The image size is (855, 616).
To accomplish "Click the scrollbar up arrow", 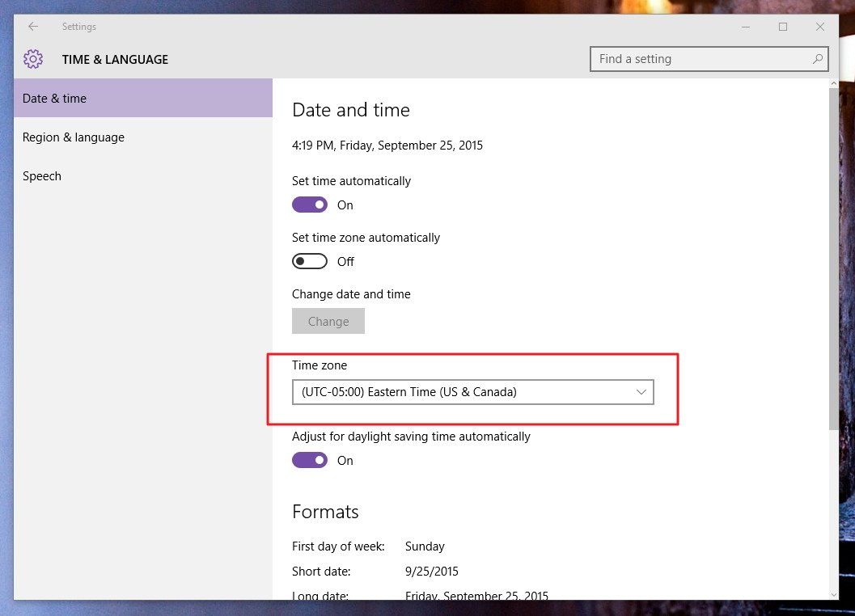I will pyautogui.click(x=833, y=82).
